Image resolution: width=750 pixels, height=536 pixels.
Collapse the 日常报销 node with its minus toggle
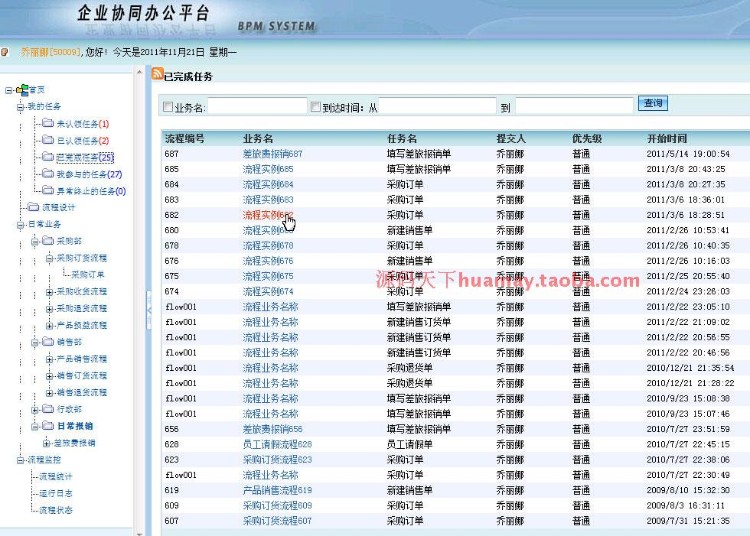coord(35,427)
